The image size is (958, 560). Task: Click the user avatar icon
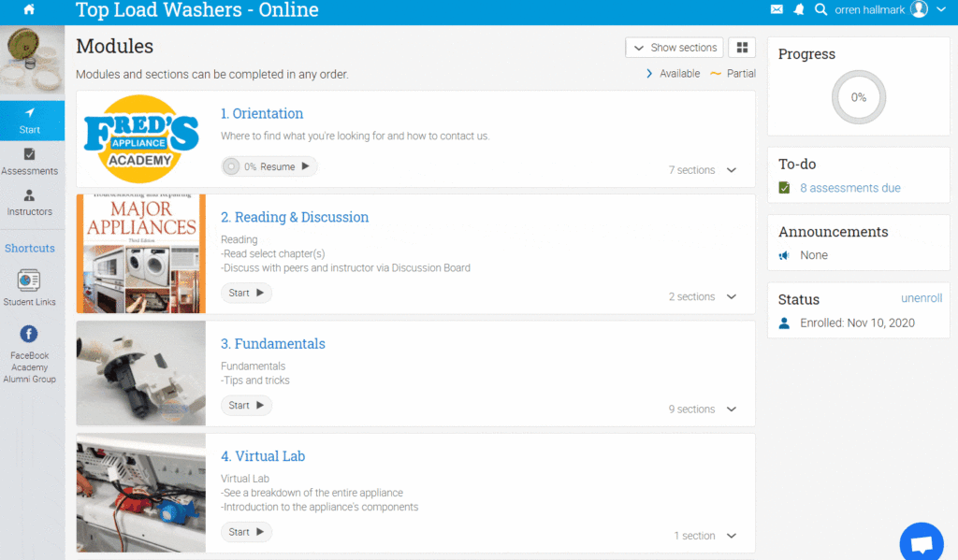coord(919,9)
